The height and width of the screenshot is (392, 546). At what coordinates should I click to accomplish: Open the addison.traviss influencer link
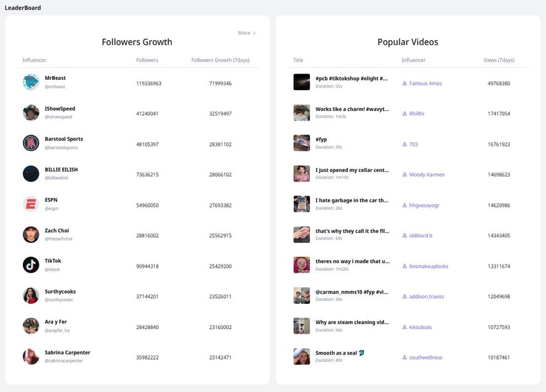click(x=427, y=297)
